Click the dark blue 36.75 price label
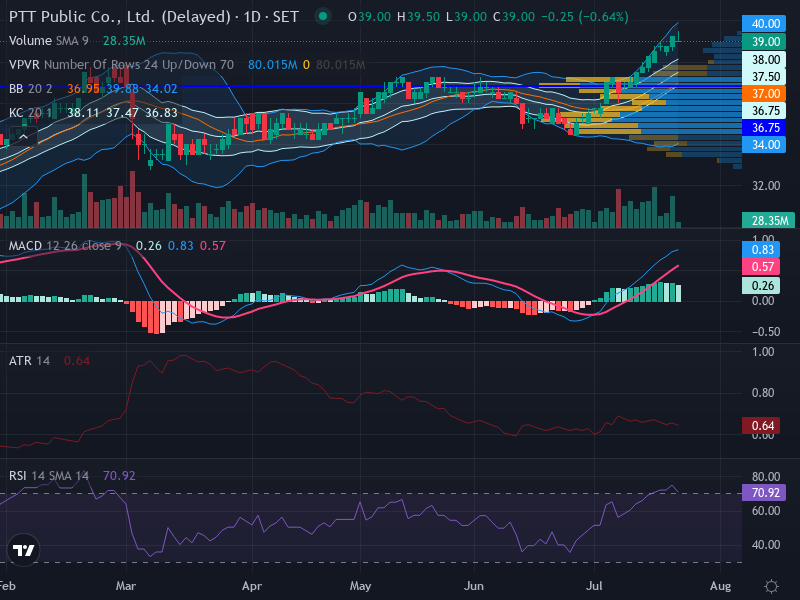Screen dimensions: 800x600 pyautogui.click(x=764, y=128)
